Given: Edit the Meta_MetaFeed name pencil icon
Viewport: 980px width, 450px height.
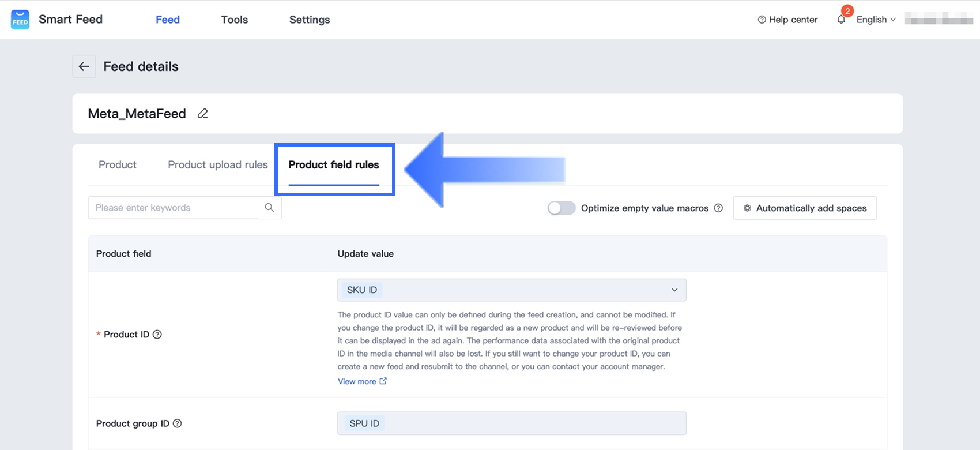Looking at the screenshot, I should (x=203, y=114).
